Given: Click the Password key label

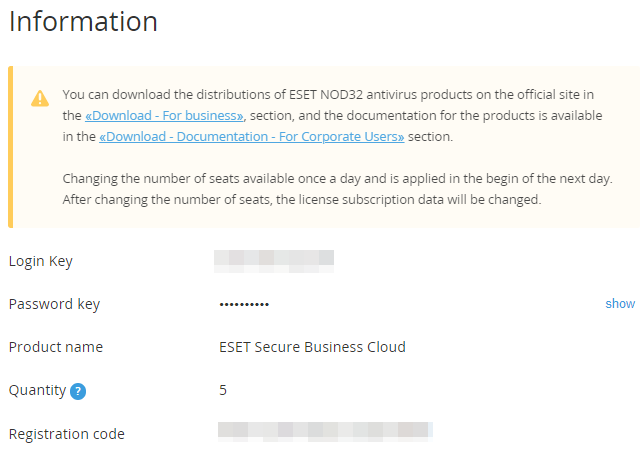Looking at the screenshot, I should (55, 304).
